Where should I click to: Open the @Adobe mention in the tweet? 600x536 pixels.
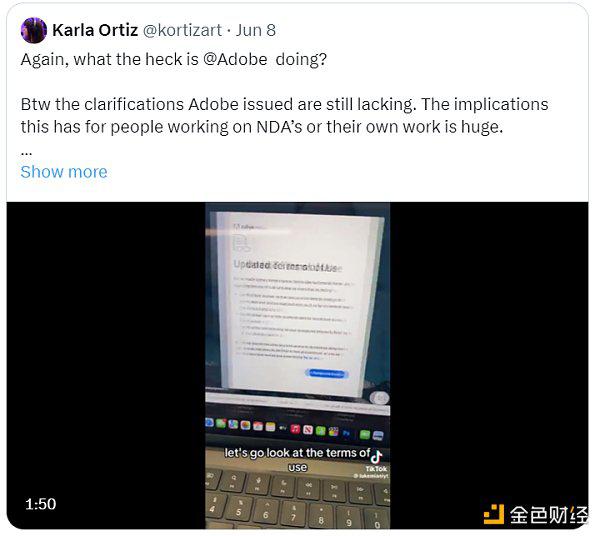click(235, 59)
